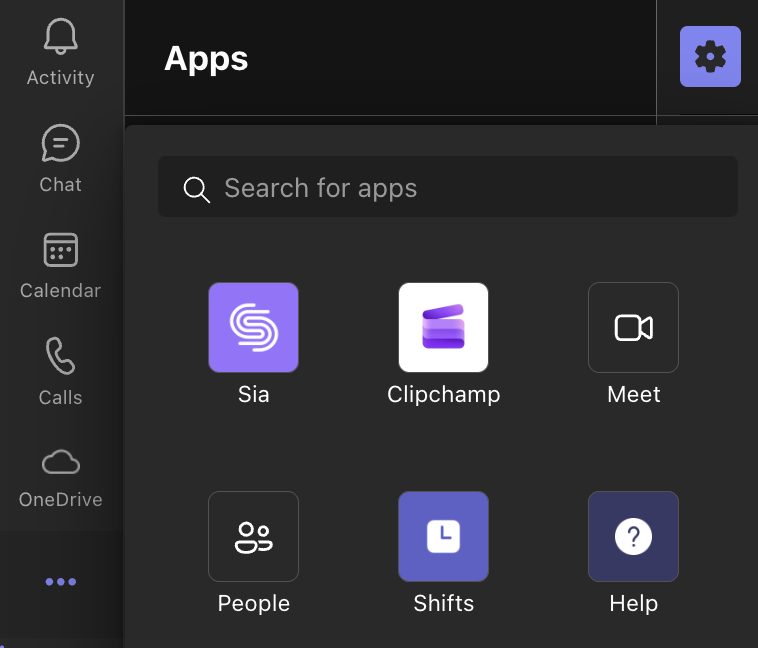Open the Shifts app tile

(443, 536)
